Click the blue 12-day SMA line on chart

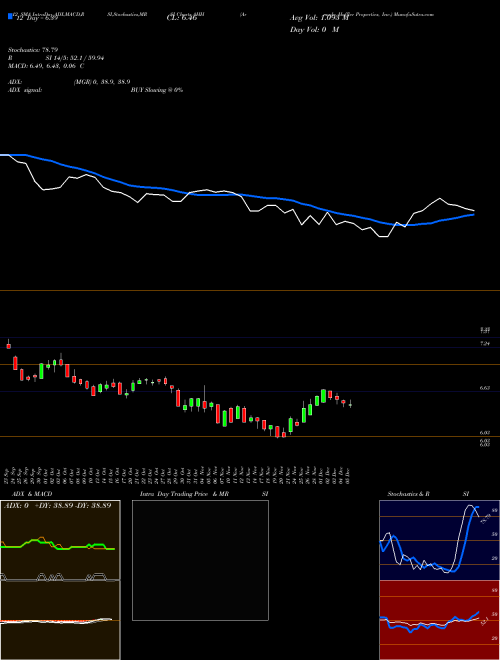[x=236, y=195]
